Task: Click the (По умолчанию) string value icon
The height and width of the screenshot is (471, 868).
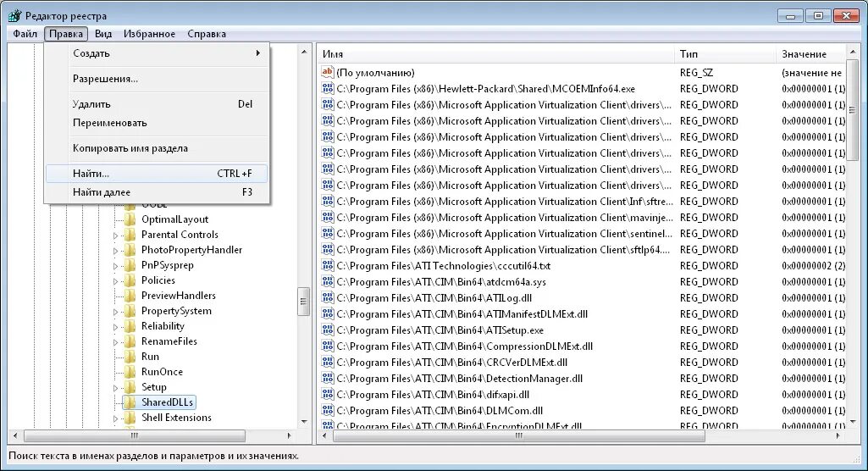Action: tap(328, 72)
